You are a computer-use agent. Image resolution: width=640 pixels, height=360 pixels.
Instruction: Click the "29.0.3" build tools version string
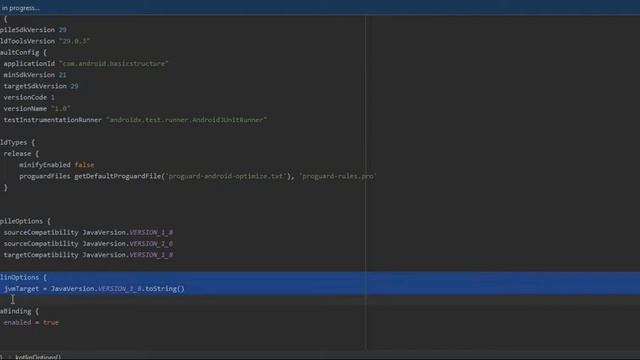(74, 41)
